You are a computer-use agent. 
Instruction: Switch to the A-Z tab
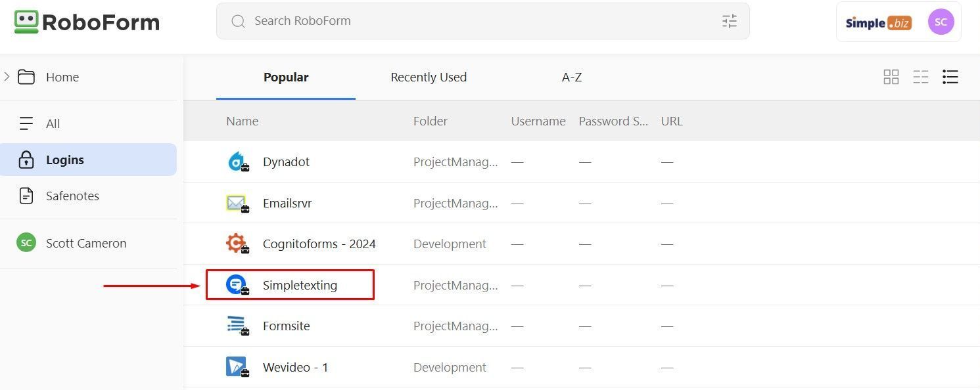[572, 77]
